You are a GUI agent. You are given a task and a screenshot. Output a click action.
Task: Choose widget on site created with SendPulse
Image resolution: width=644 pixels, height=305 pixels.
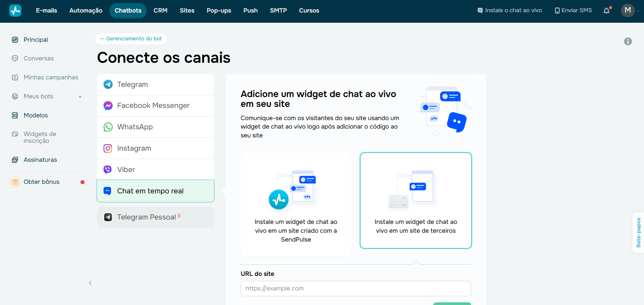(x=296, y=205)
